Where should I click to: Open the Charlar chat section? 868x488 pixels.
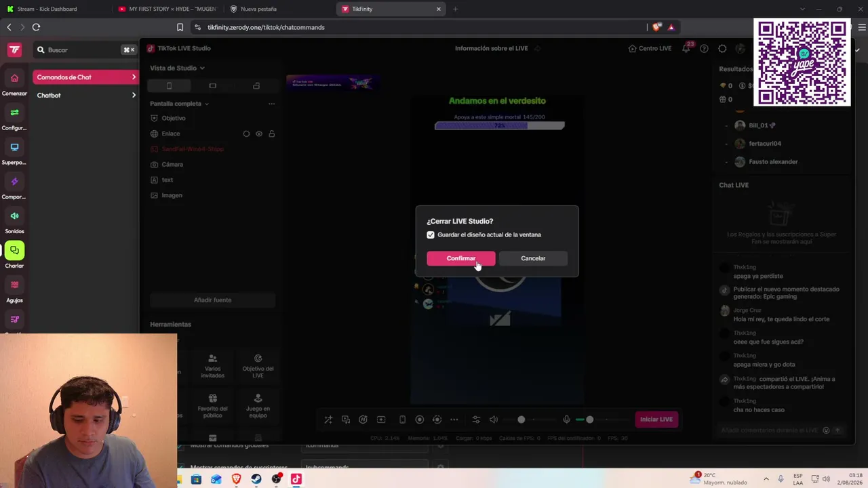point(14,256)
